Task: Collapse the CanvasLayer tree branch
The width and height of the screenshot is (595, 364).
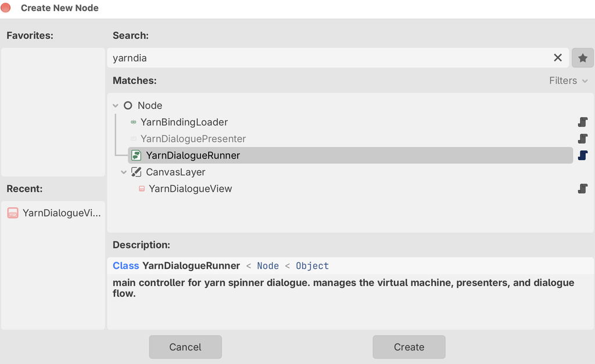Action: (x=124, y=172)
